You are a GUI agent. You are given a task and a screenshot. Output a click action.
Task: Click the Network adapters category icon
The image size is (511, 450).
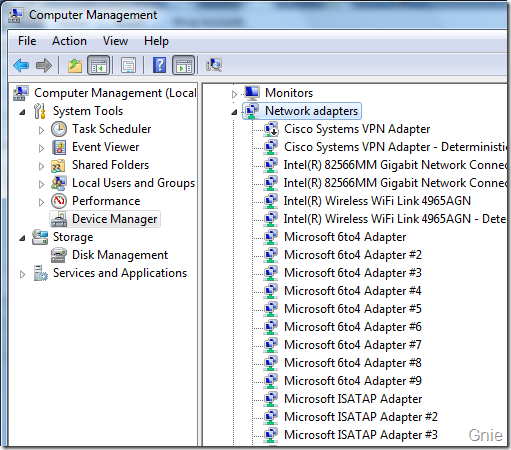click(252, 111)
